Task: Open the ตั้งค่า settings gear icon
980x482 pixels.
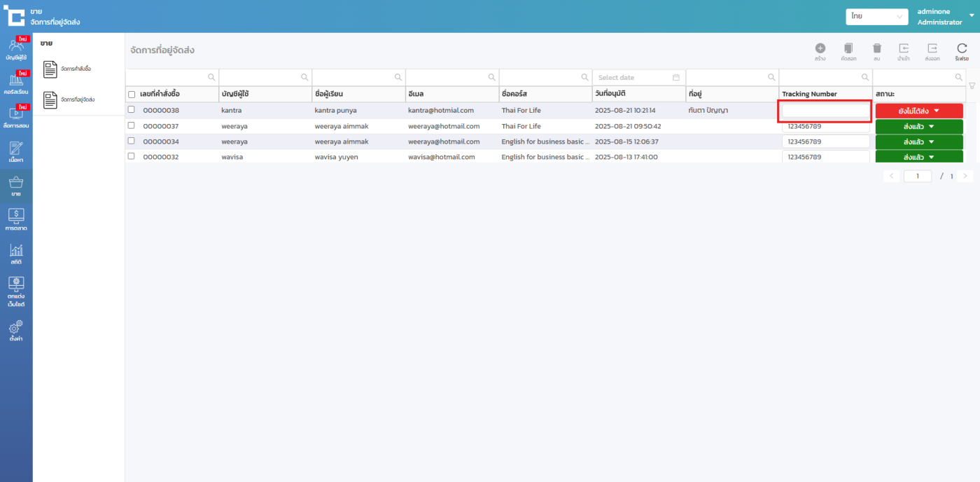Action: [x=16, y=330]
